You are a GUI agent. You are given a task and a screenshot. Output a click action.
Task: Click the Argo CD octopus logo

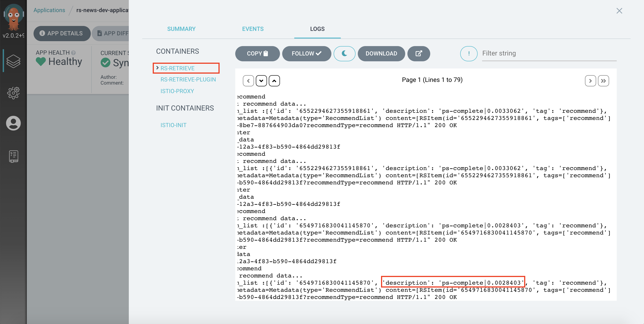point(13,17)
